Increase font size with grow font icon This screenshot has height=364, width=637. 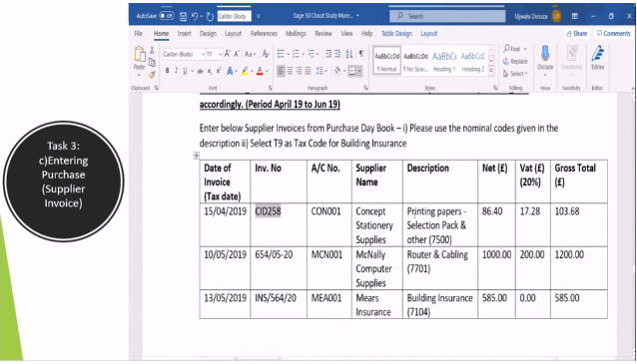coord(228,54)
